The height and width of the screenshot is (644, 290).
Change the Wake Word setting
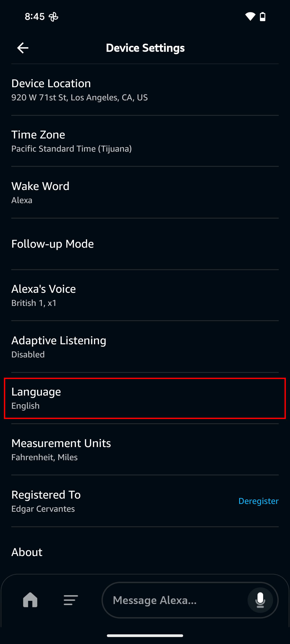point(145,193)
